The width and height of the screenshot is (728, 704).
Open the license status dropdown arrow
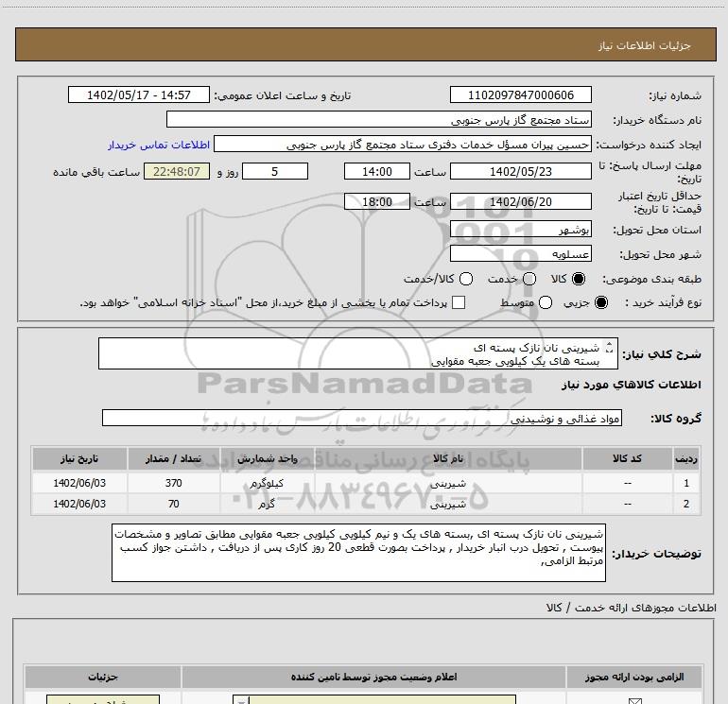[x=241, y=700]
